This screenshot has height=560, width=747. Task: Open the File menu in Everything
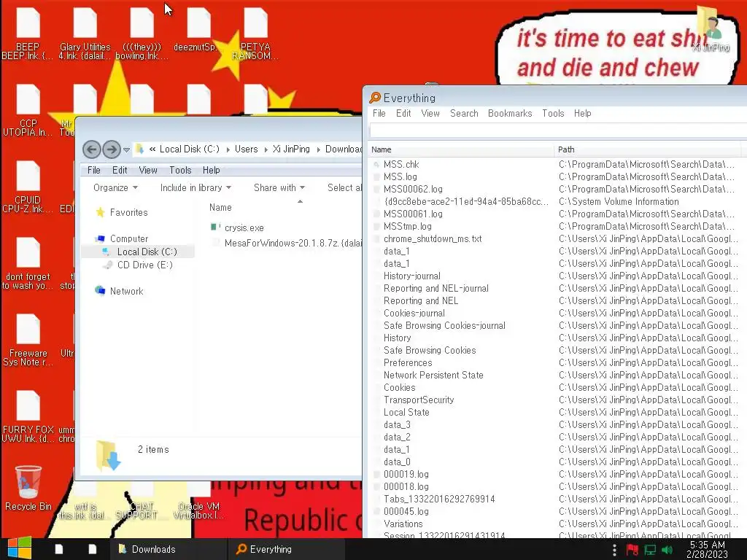click(x=379, y=113)
